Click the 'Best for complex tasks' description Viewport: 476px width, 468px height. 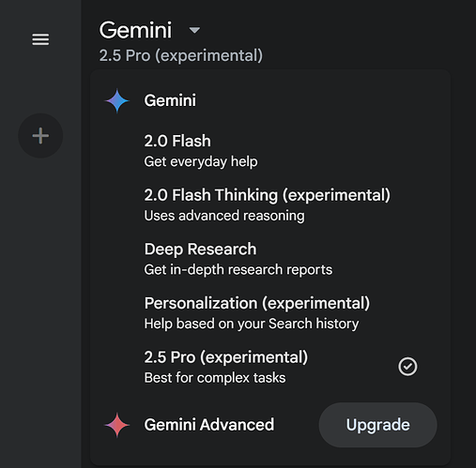215,378
